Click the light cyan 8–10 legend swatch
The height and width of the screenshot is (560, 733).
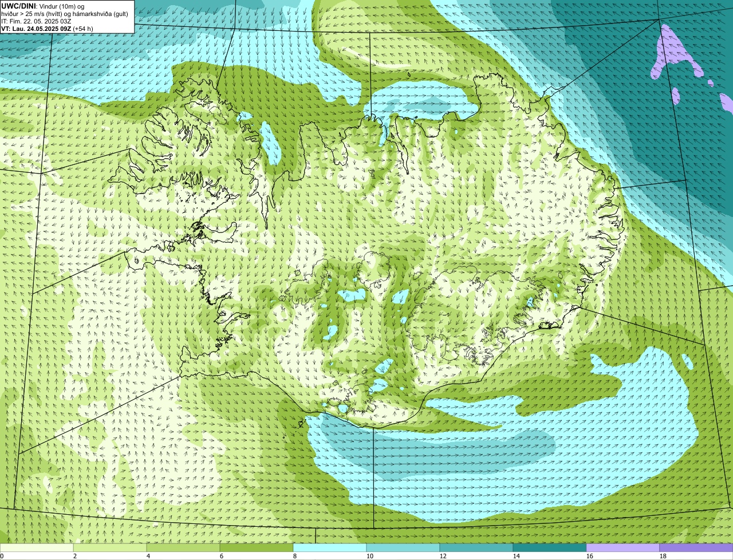(330, 547)
